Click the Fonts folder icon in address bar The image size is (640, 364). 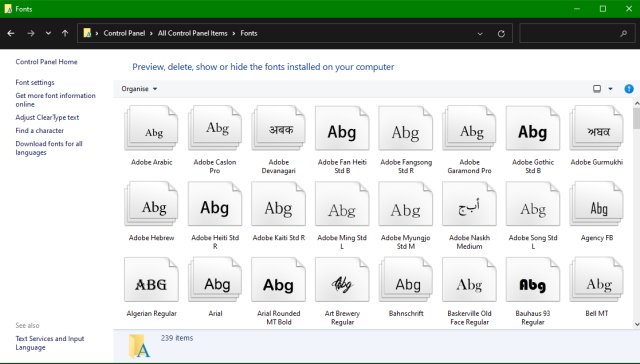pos(87,33)
